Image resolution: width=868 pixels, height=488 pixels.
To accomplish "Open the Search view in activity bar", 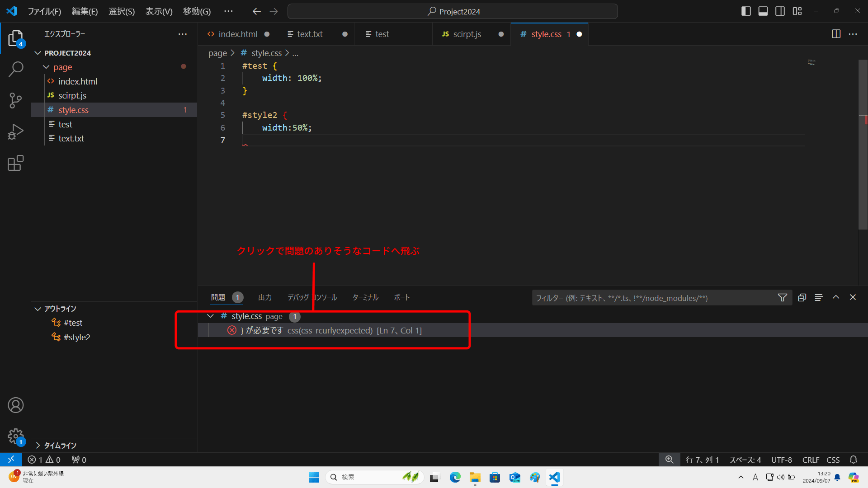I will coord(15,69).
